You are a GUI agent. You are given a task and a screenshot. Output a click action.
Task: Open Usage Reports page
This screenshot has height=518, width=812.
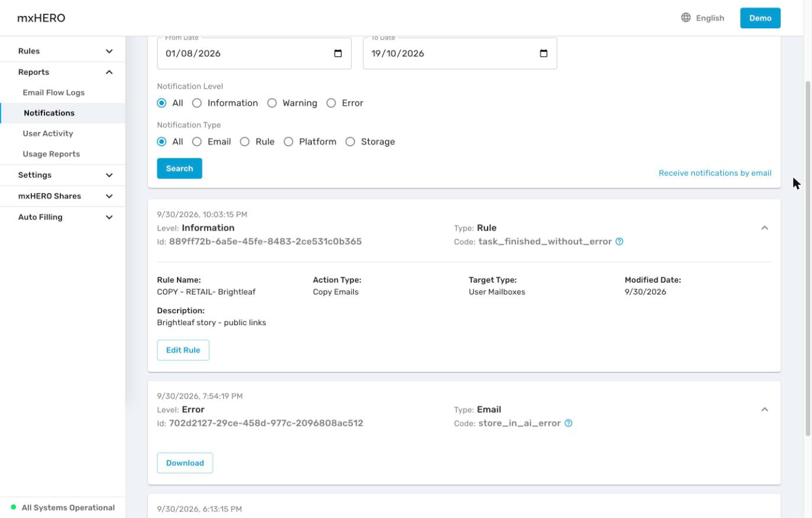pos(51,154)
